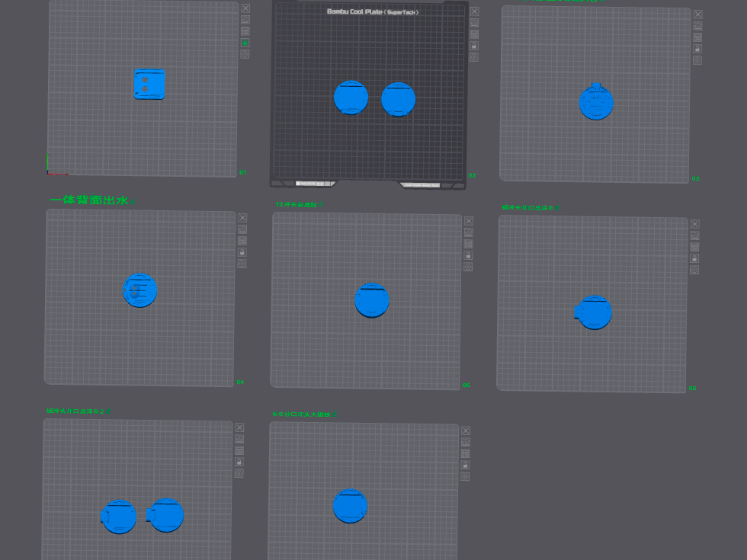Select left tabbed disc on the two-disc bottom plate
The height and width of the screenshot is (560, 747).
coord(119,517)
